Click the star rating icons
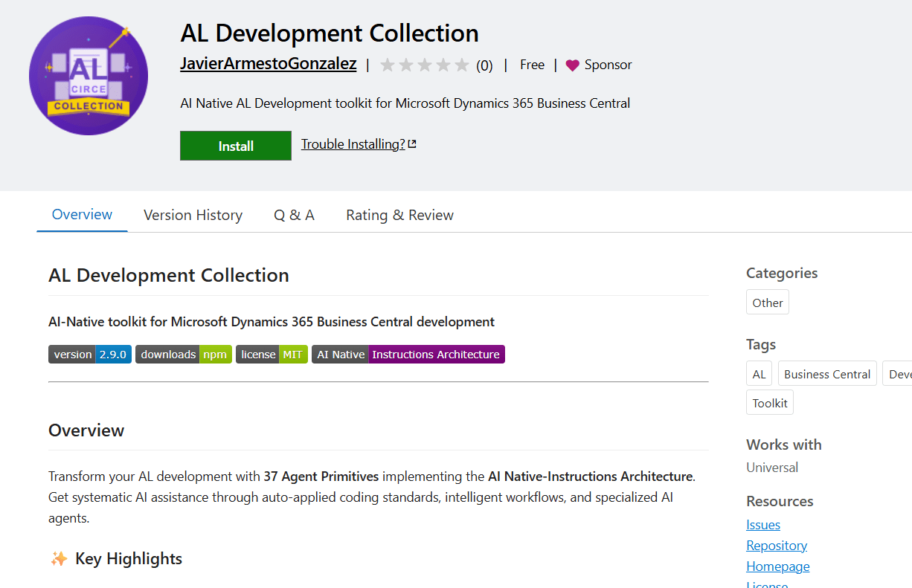The width and height of the screenshot is (912, 588). click(x=425, y=65)
